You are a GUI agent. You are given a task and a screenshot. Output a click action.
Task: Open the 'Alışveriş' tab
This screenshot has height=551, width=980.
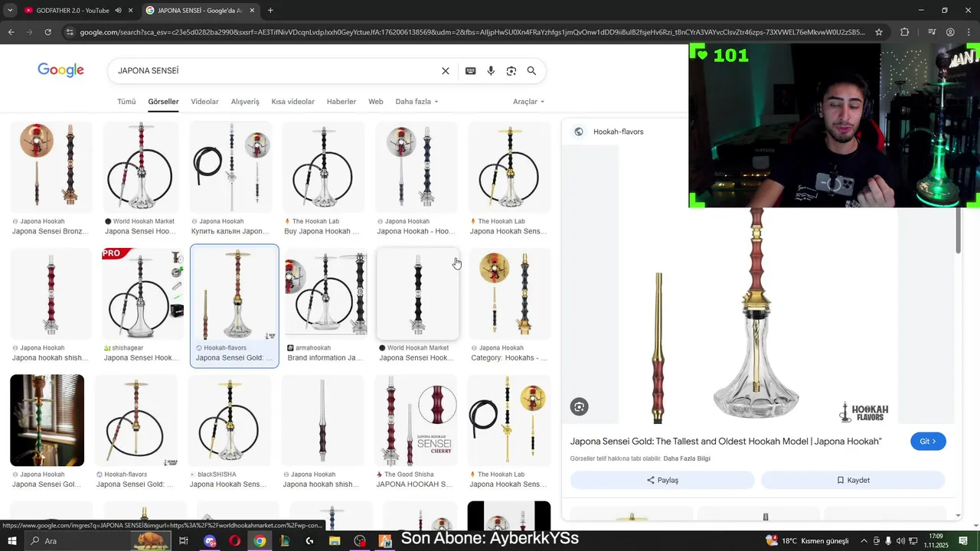coord(245,102)
